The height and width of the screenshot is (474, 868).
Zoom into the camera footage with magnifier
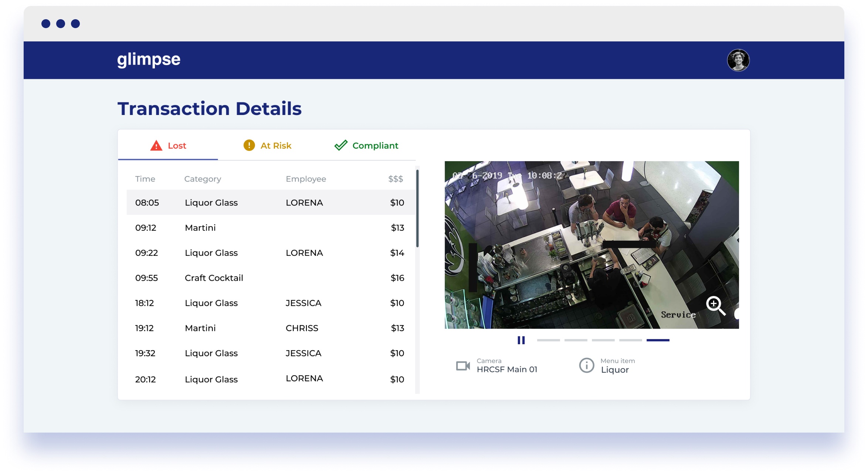[716, 305]
